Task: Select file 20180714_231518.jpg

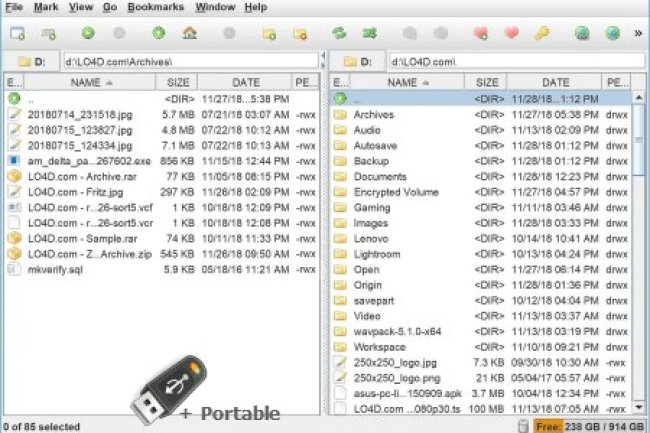Action: point(162,114)
